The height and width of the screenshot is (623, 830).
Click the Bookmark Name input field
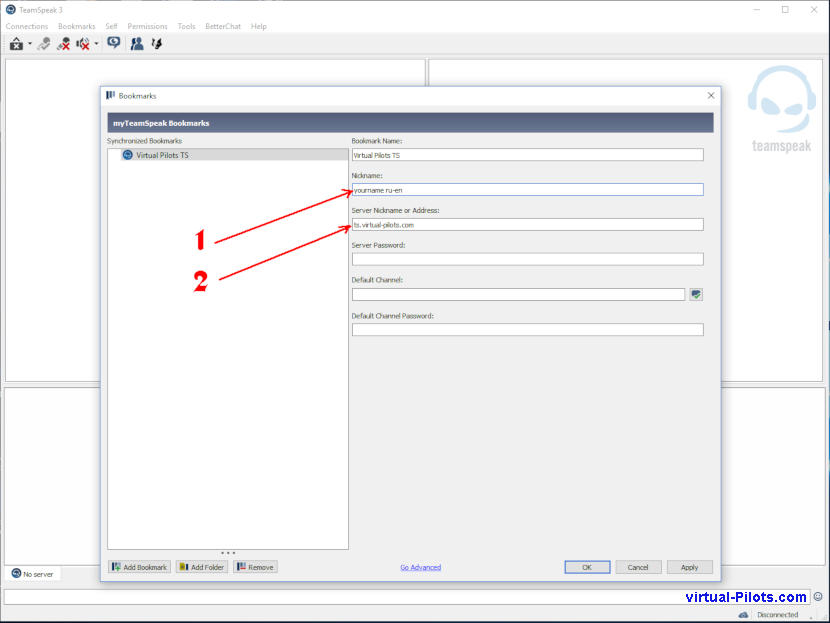click(x=528, y=155)
